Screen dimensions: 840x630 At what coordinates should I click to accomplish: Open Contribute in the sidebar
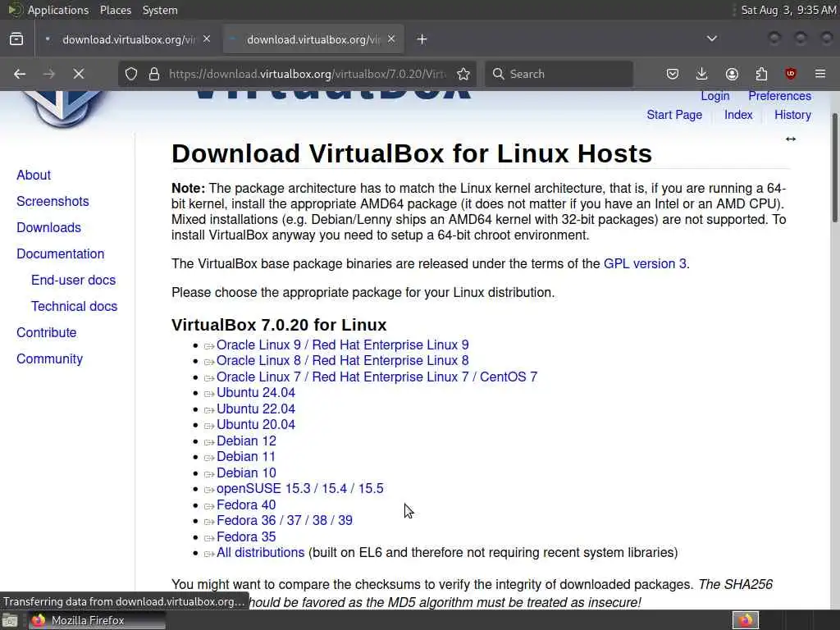pyautogui.click(x=46, y=333)
